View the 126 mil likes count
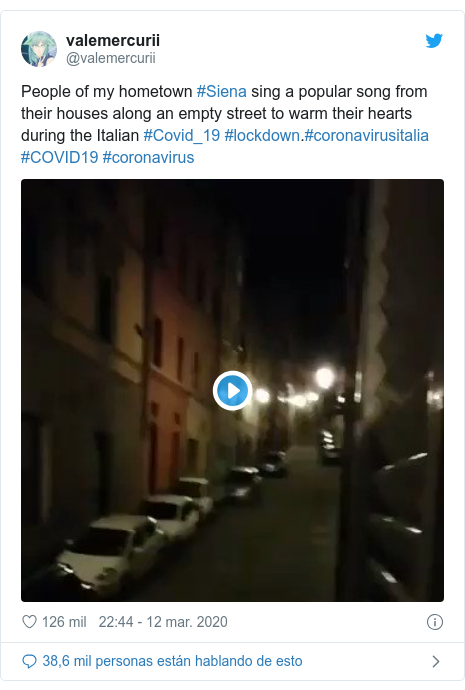 pyautogui.click(x=64, y=622)
